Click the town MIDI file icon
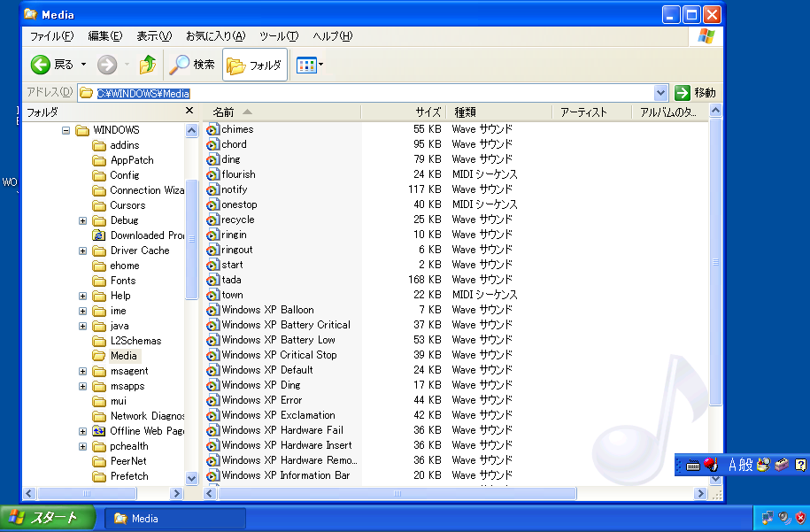 (x=212, y=295)
